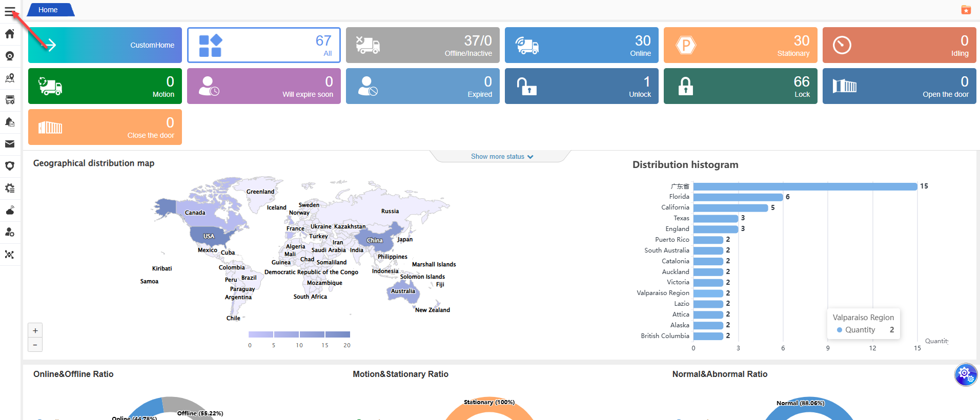Viewport: 980px width, 420px height.
Task: Open the floating settings gear button
Action: click(x=965, y=374)
